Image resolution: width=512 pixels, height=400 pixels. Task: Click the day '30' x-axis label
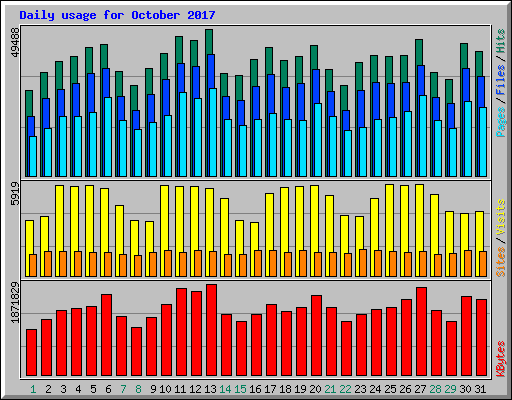pos(465,389)
